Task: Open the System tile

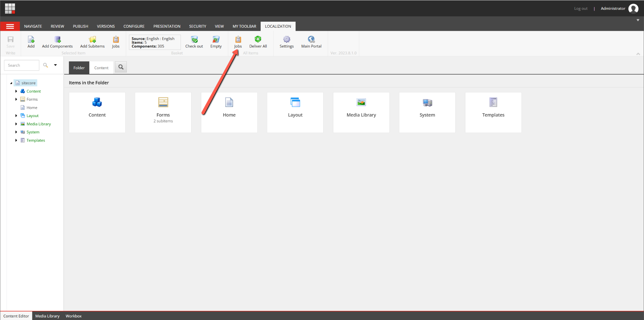Action: (x=427, y=112)
